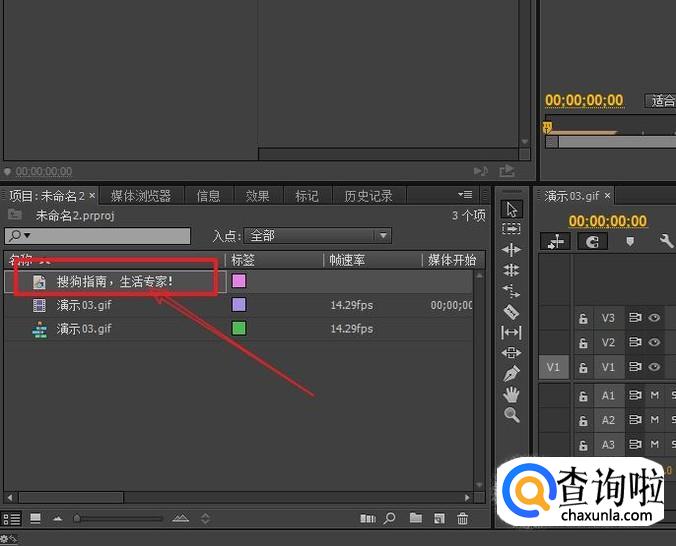This screenshot has height=546, width=676.
Task: Select the Selection arrow tool
Action: click(x=511, y=209)
